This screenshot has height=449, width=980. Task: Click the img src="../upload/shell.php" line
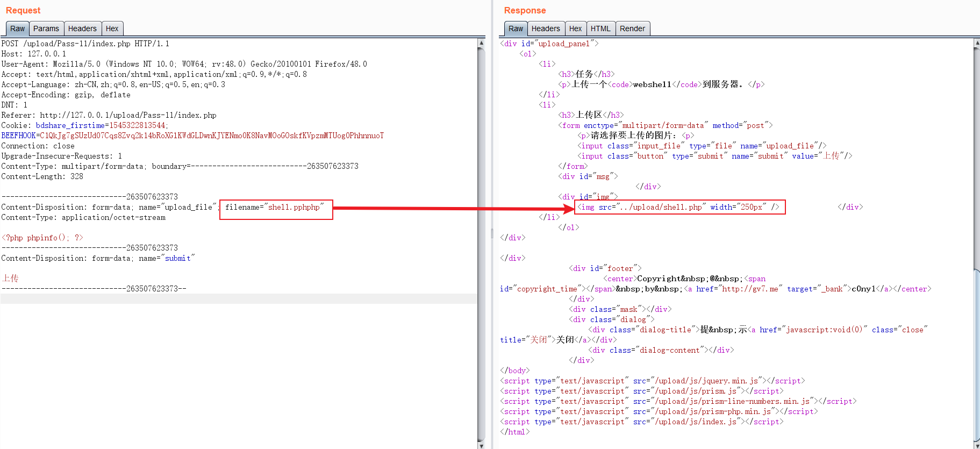[678, 207]
